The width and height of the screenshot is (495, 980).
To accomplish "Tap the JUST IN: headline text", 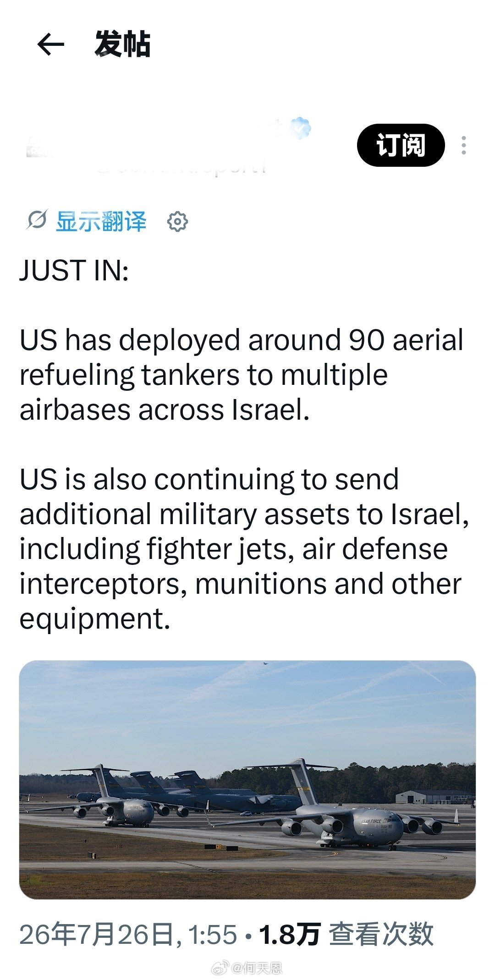I will (x=74, y=270).
